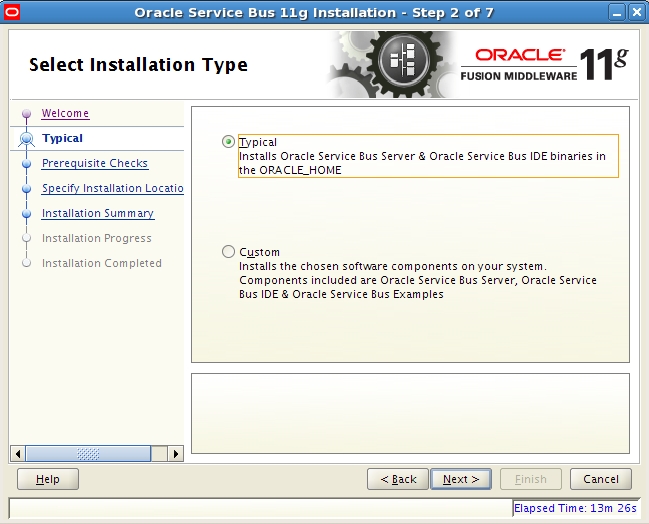Click the Installation Progress step bullet icon

(26, 238)
